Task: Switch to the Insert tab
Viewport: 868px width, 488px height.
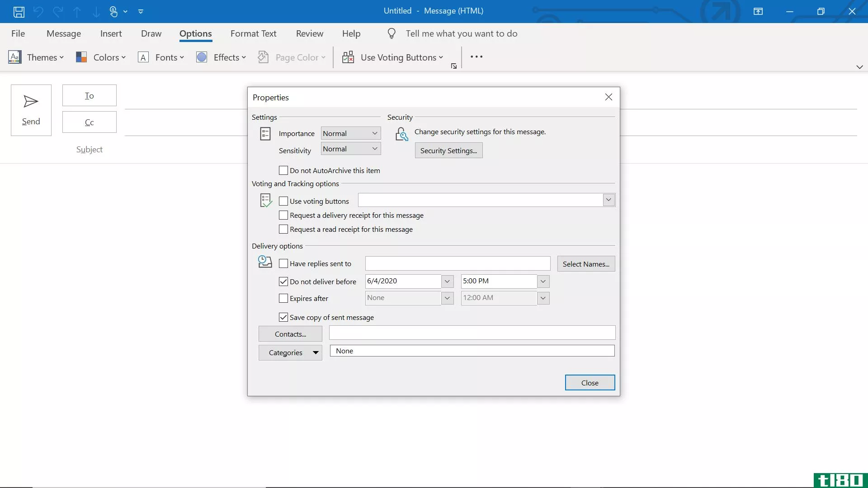Action: 111,33
